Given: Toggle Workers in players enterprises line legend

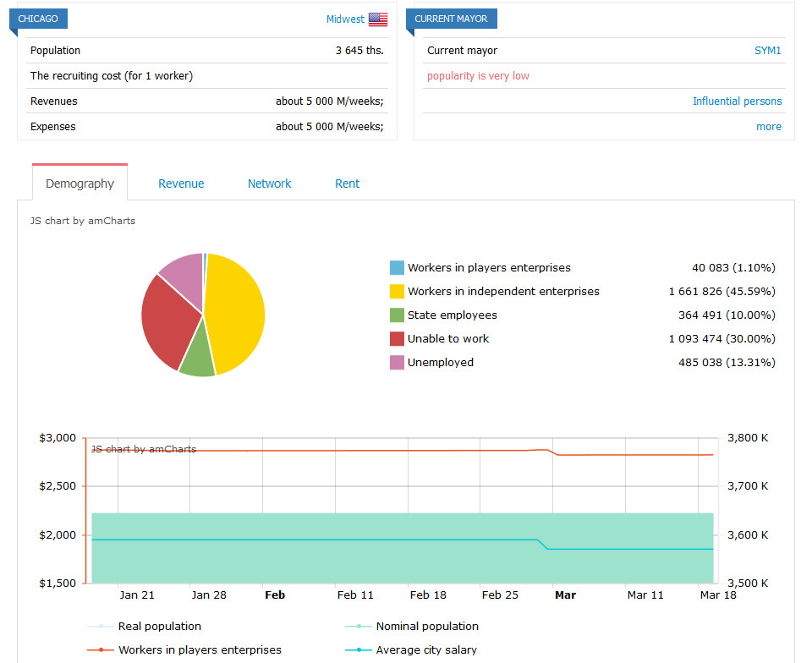Looking at the screenshot, I should pyautogui.click(x=101, y=649).
